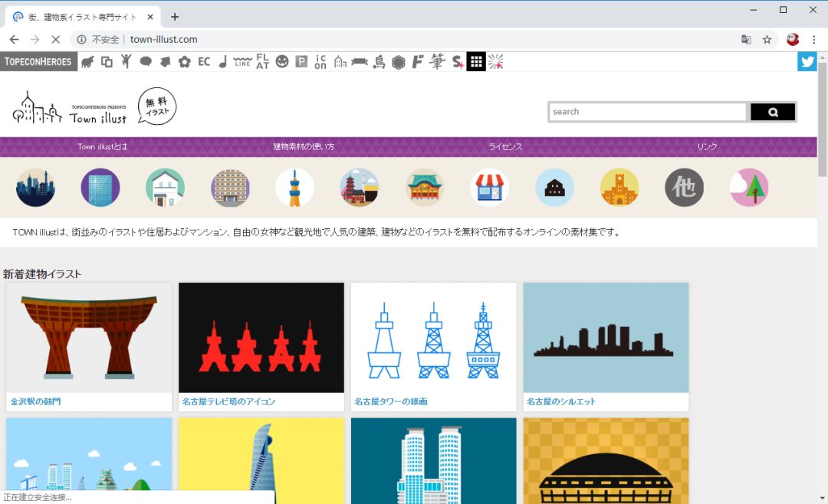This screenshot has width=828, height=504.
Task: Open the wavy LINE icon link
Action: click(x=242, y=62)
